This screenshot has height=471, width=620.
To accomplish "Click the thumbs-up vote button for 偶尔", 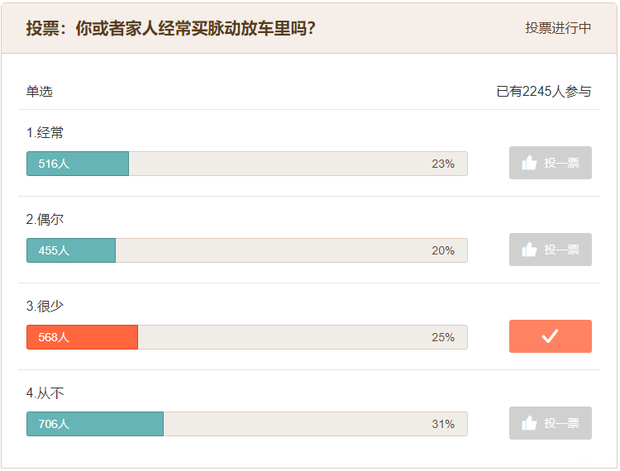I will click(550, 250).
